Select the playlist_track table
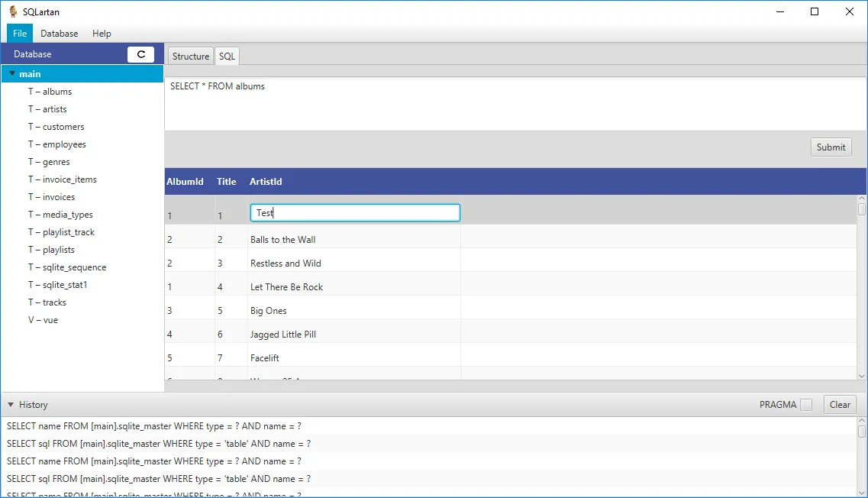The height and width of the screenshot is (498, 868). click(x=82, y=232)
